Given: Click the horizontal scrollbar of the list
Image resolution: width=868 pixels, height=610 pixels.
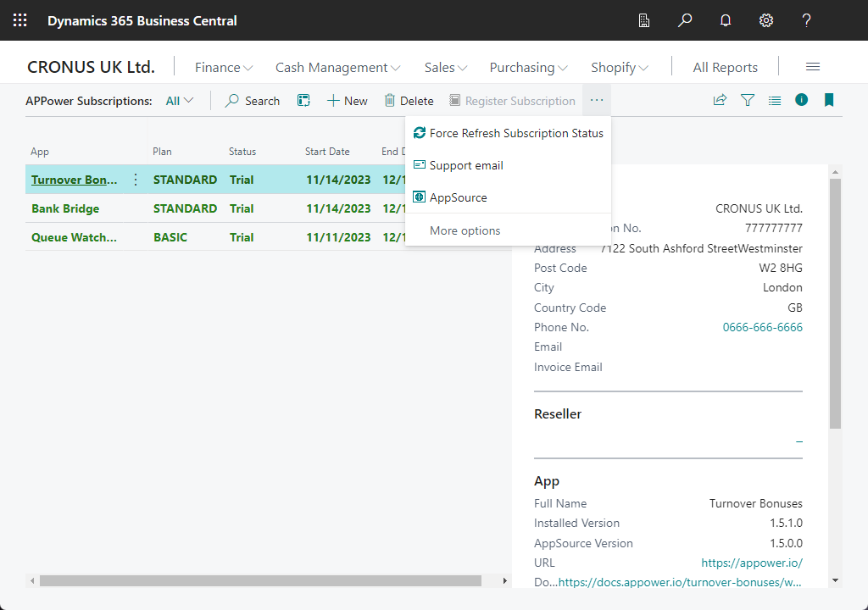Looking at the screenshot, I should point(259,581).
